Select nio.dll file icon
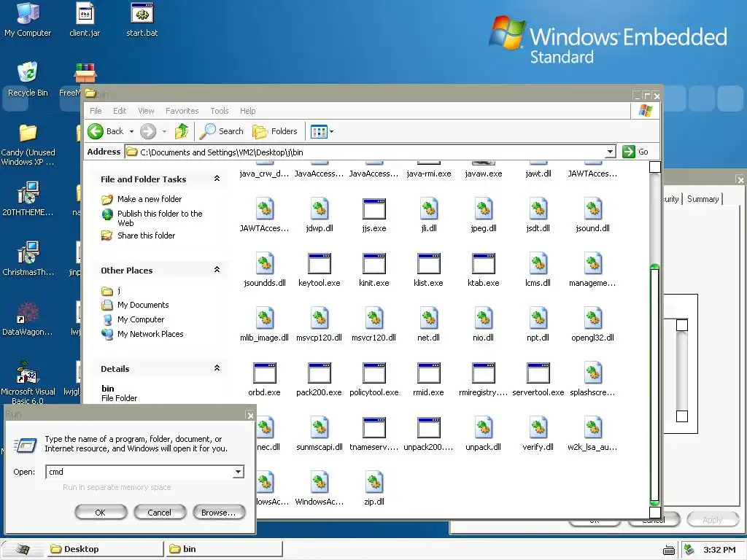Image resolution: width=747 pixels, height=560 pixels. coord(483,319)
